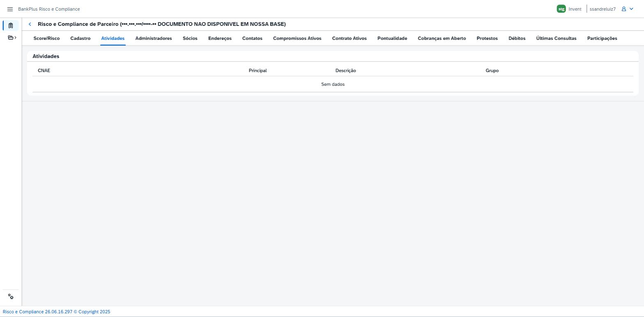Open the Administradores tab
The height and width of the screenshot is (317, 644).
pyautogui.click(x=154, y=39)
